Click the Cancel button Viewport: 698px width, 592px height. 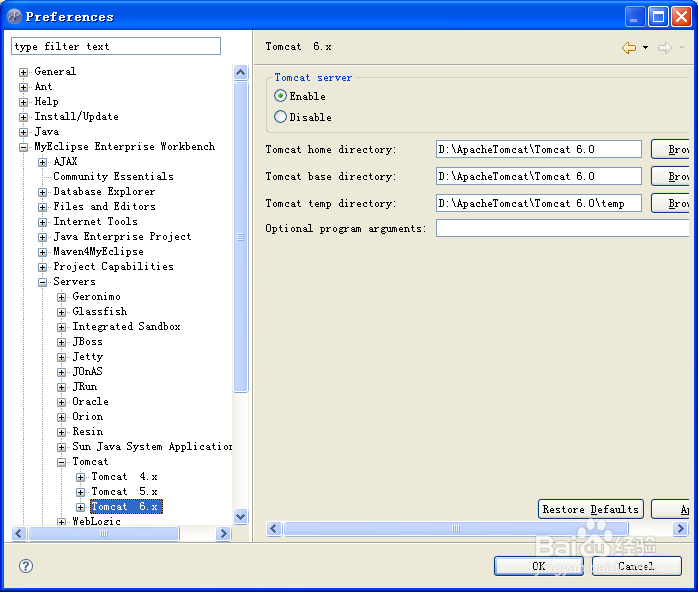click(637, 566)
